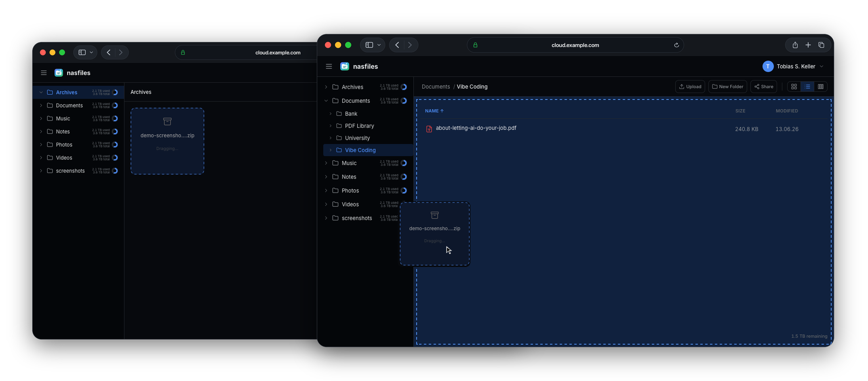Click Documents in the breadcrumb path
The width and height of the screenshot is (868, 381).
(x=436, y=87)
